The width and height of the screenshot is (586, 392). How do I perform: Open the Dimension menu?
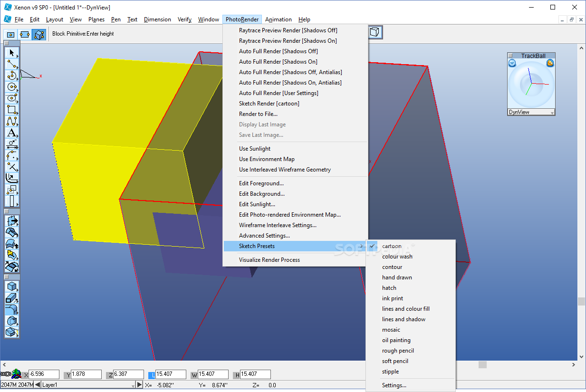coord(157,19)
